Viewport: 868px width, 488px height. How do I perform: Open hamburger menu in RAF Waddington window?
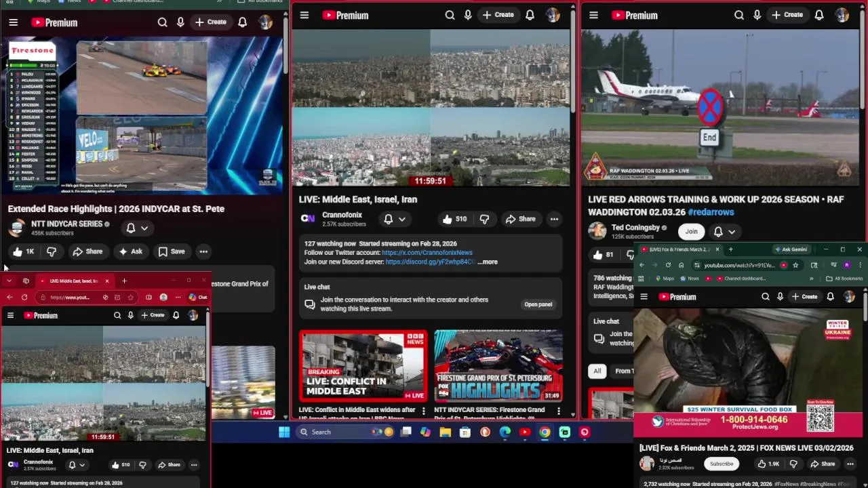(x=593, y=15)
